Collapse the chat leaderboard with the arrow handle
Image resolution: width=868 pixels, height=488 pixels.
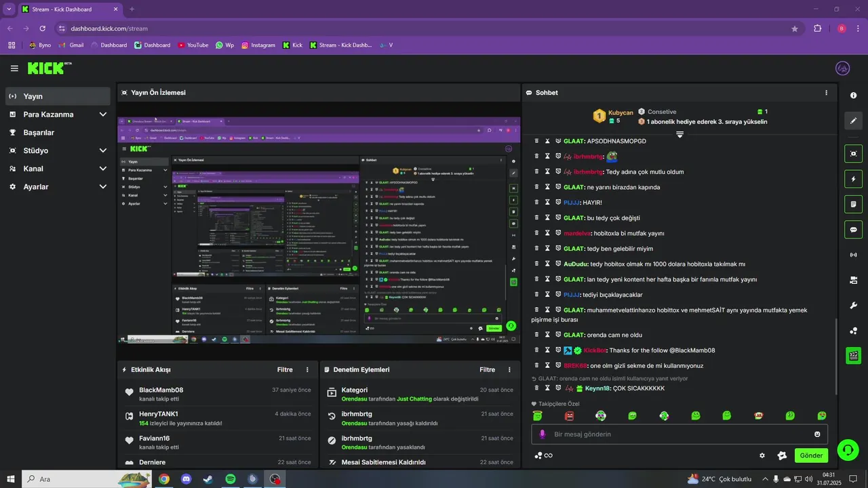pyautogui.click(x=679, y=134)
